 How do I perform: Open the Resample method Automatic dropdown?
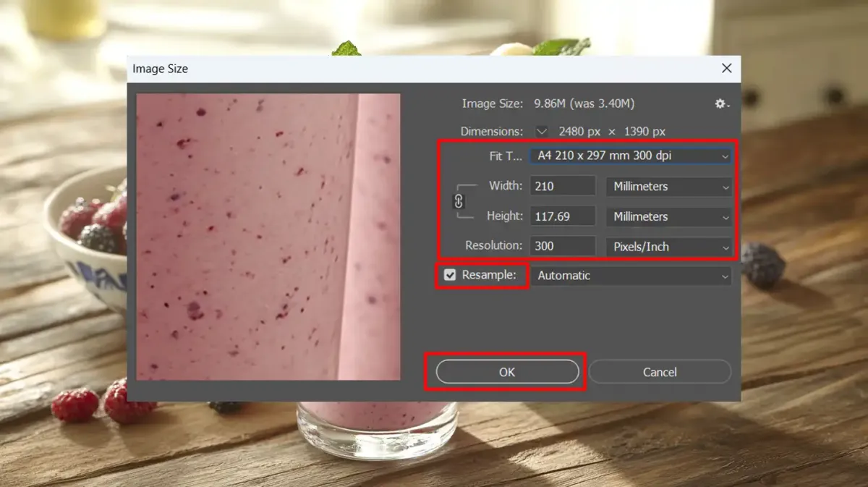(x=631, y=276)
